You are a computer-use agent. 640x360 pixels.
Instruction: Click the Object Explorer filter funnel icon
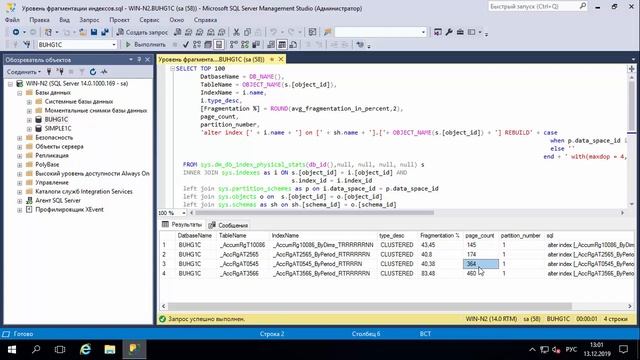pyautogui.click(x=82, y=72)
